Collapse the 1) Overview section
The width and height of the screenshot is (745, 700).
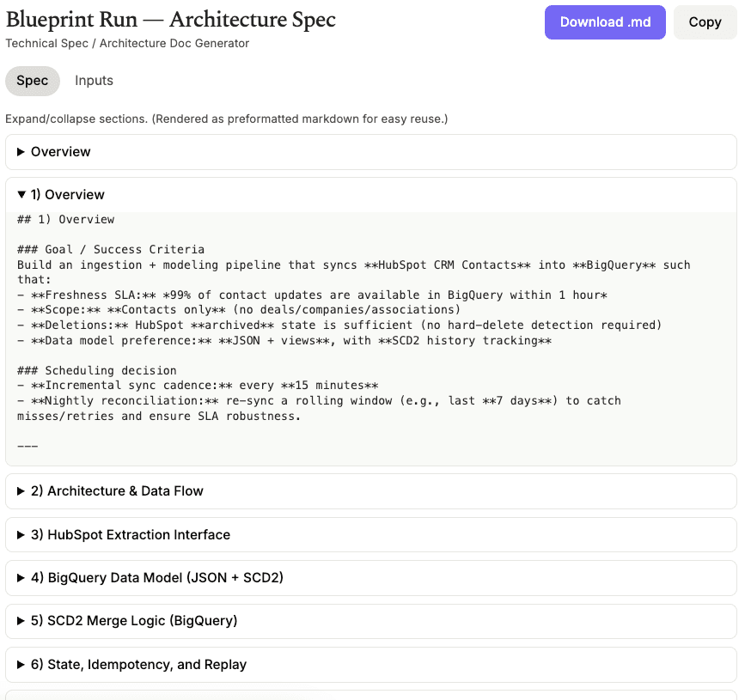click(370, 195)
